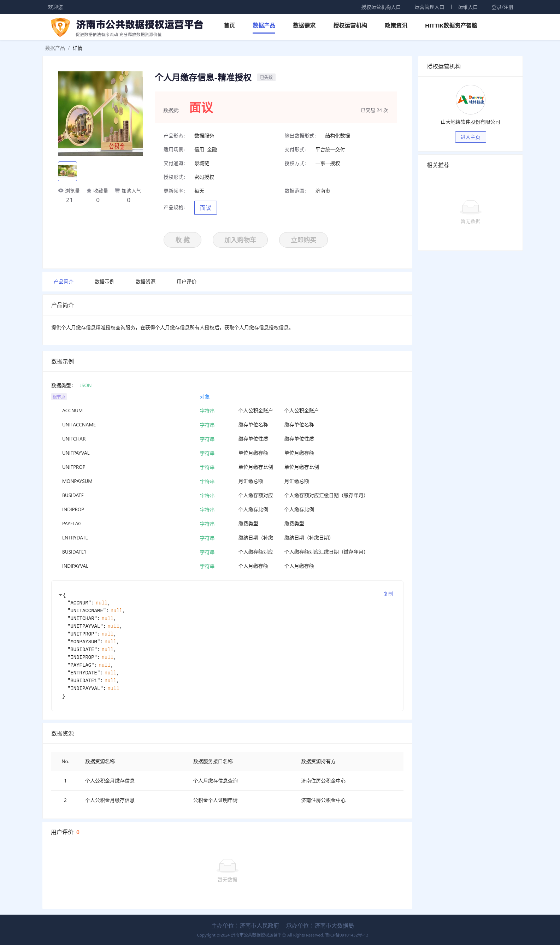
Task: Click the 登录/注册 link
Action: 502,7
